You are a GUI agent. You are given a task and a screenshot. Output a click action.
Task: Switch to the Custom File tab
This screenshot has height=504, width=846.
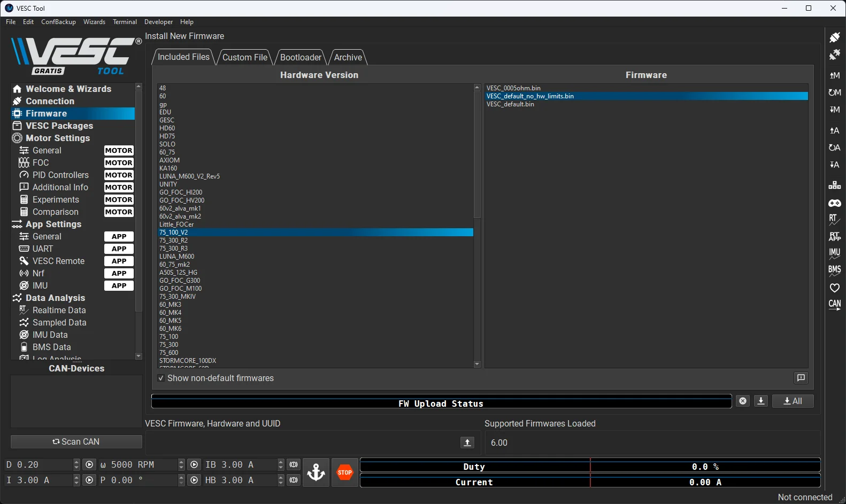245,57
